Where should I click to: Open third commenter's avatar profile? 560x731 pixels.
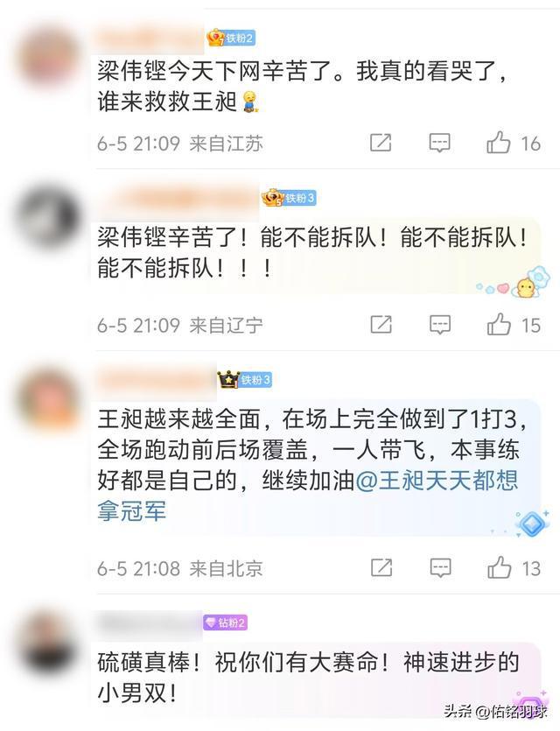49,398
